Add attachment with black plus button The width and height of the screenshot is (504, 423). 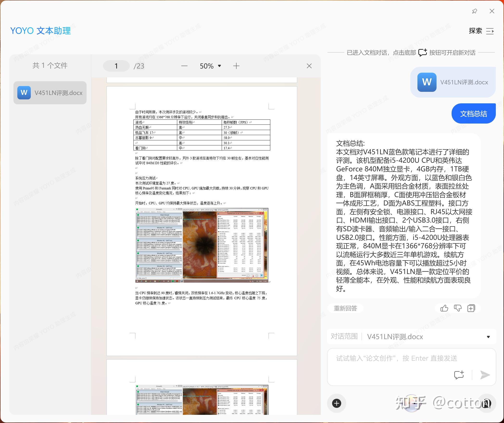(337, 403)
